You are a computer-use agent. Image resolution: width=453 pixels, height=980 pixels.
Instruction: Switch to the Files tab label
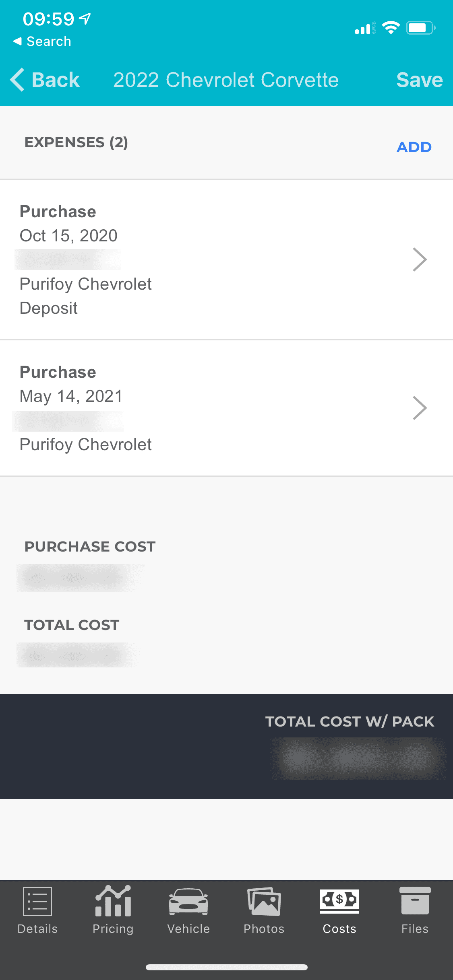415,929
